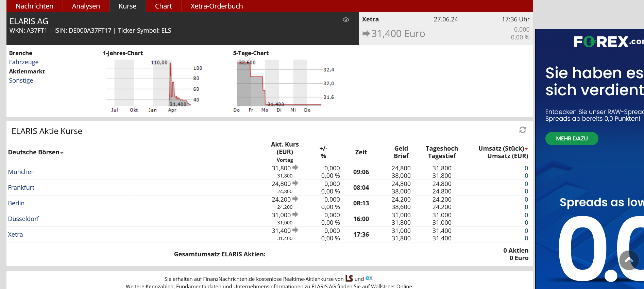Open the Nachrichten tab

click(x=34, y=6)
